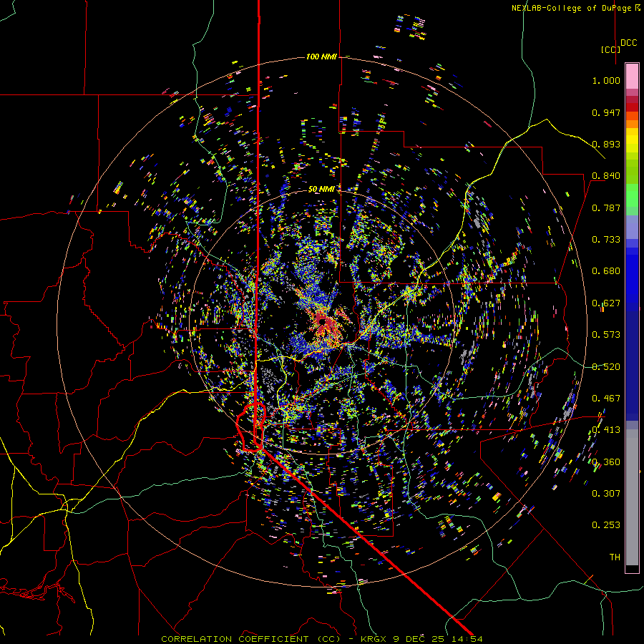
Task: Select the 0.840 scale value
Action: pos(606,176)
